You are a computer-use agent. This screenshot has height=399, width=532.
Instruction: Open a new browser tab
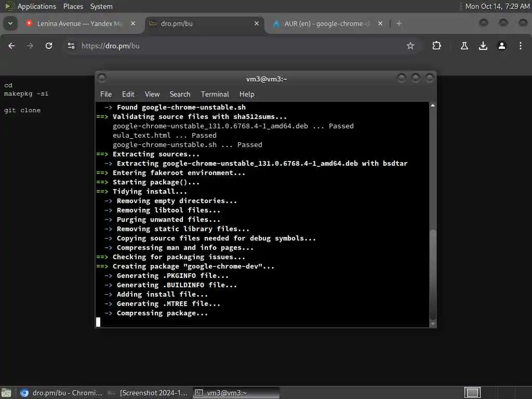(x=399, y=23)
